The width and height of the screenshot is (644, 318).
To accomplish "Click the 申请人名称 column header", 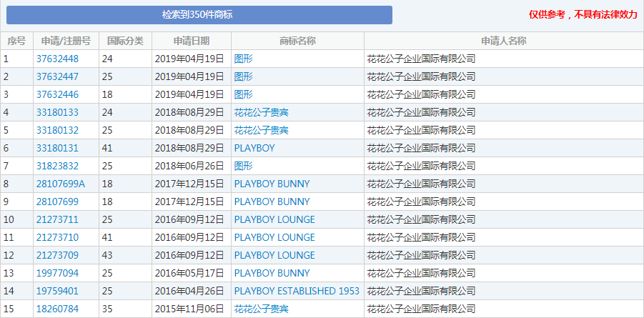I will (503, 41).
